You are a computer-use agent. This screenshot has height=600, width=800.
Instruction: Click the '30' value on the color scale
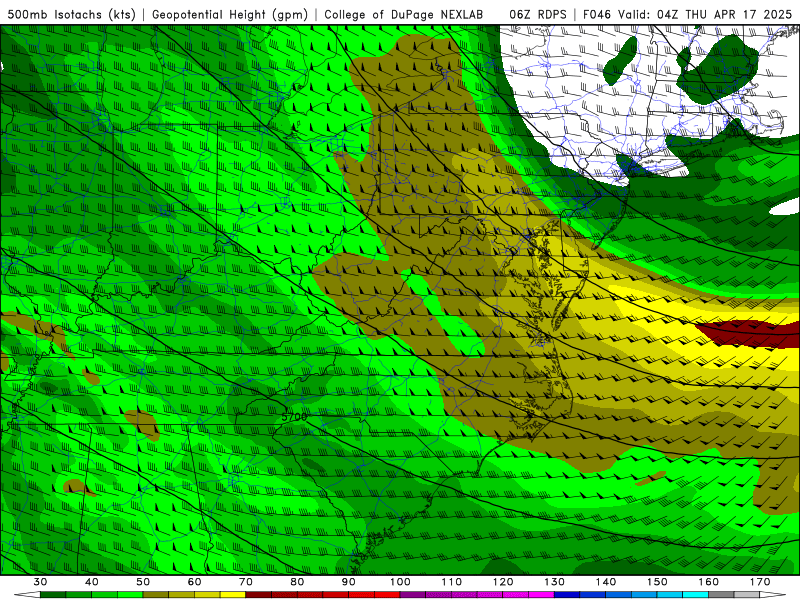(40, 582)
